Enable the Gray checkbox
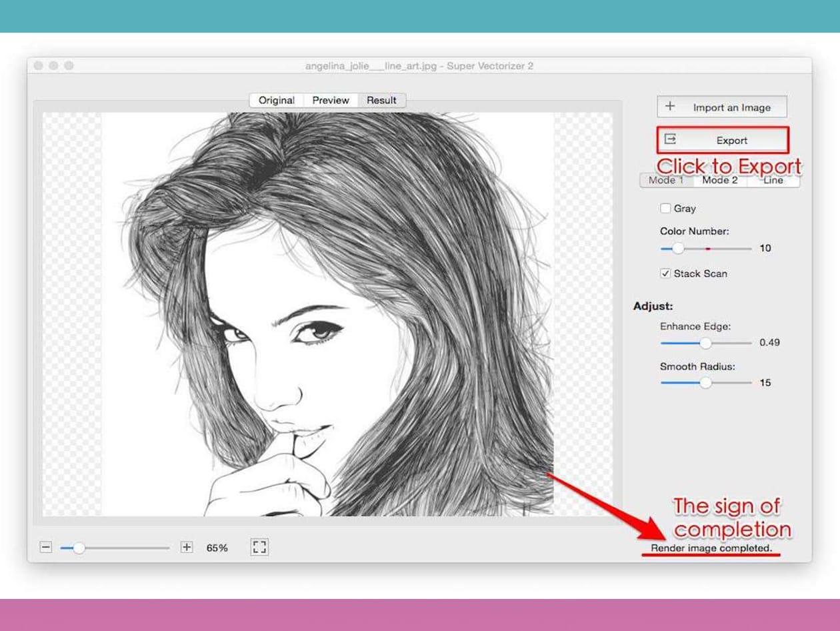The height and width of the screenshot is (631, 840). pyautogui.click(x=665, y=209)
